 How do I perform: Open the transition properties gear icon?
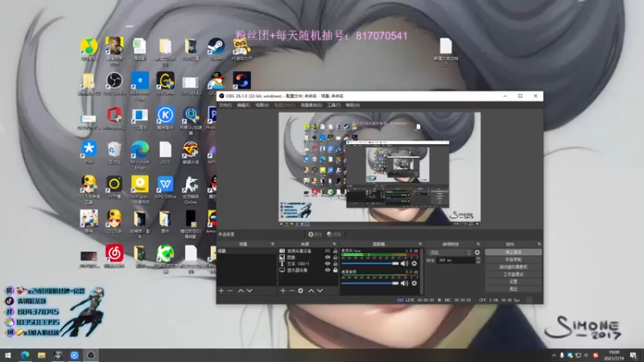(477, 253)
